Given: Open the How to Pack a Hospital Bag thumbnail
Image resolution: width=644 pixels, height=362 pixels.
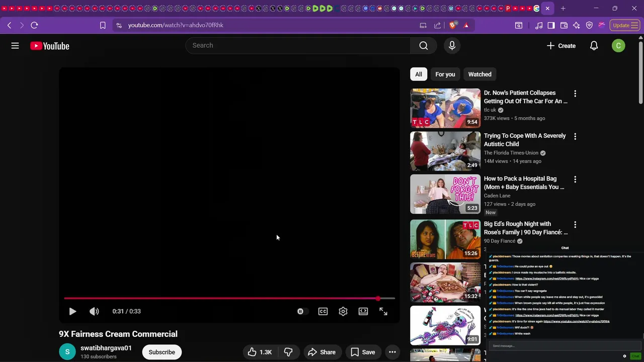Looking at the screenshot, I should click(445, 194).
